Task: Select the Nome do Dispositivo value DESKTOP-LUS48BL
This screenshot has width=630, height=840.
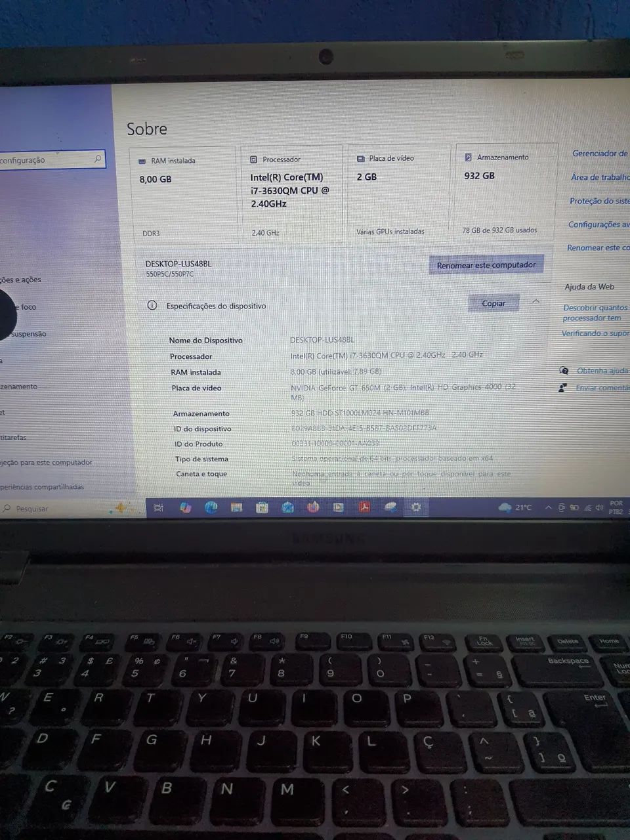Action: (x=322, y=340)
